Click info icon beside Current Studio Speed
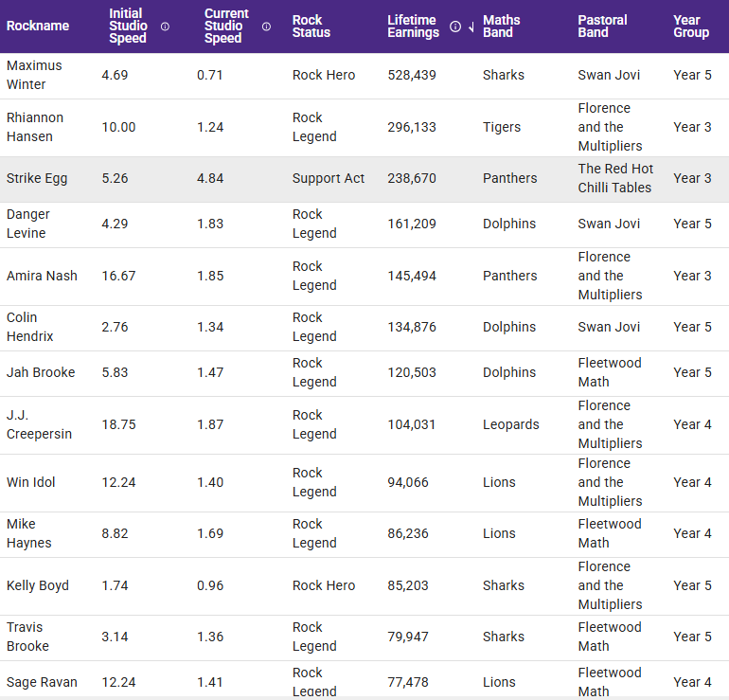 tap(266, 27)
